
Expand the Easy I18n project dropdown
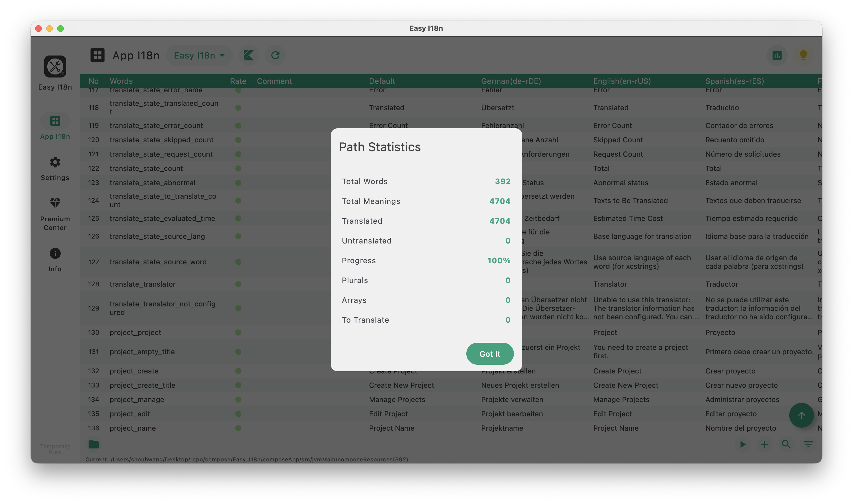coord(199,55)
